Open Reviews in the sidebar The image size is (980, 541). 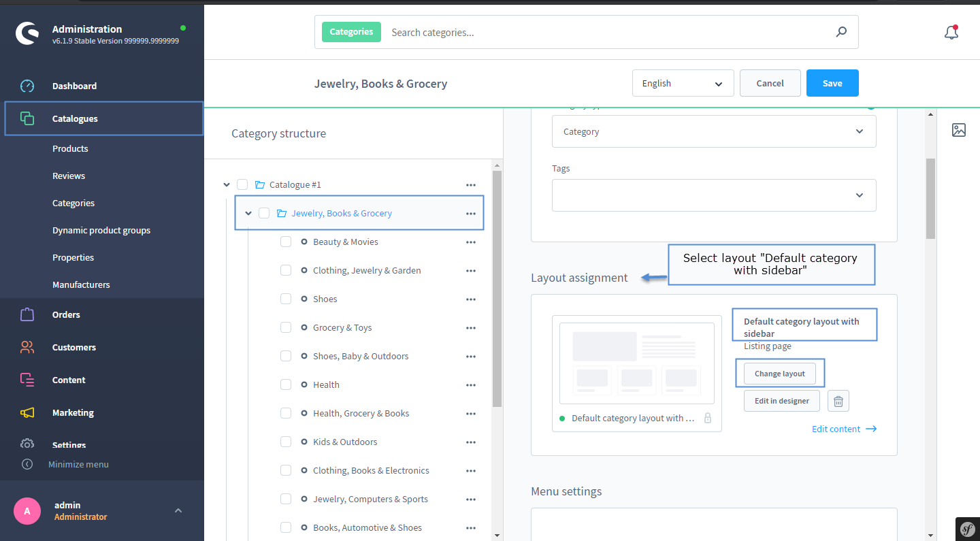pyautogui.click(x=69, y=176)
